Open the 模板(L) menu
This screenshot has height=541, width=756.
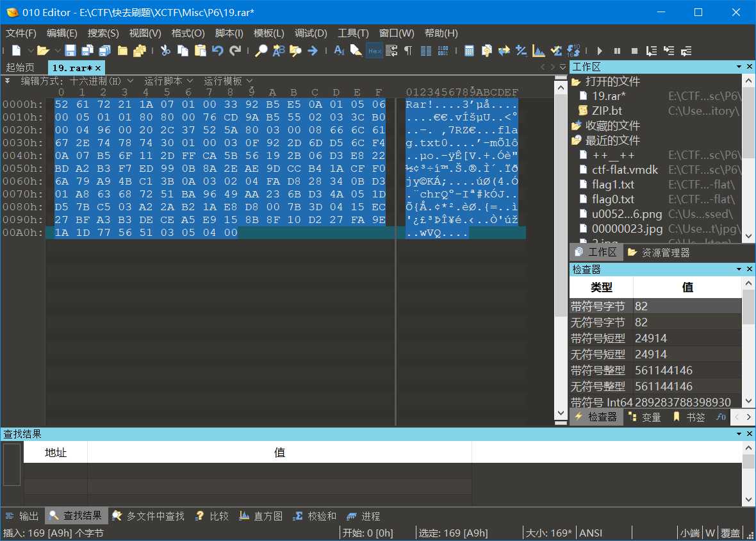click(x=268, y=33)
